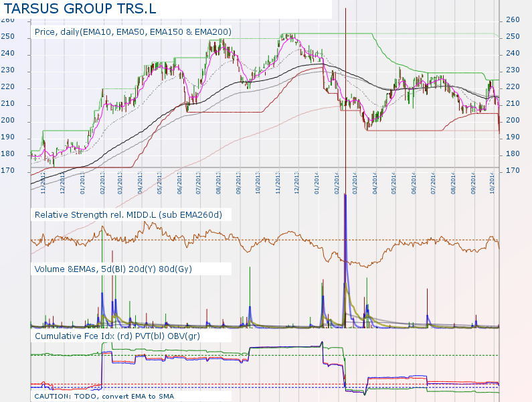Select the 04/2014 date axis label

375,182
